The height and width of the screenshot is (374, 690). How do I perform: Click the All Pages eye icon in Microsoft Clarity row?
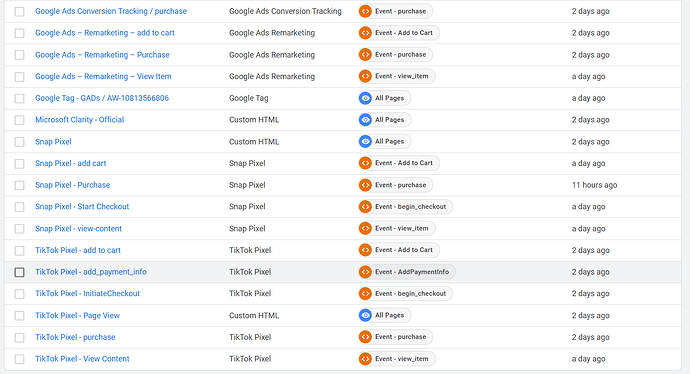(365, 120)
